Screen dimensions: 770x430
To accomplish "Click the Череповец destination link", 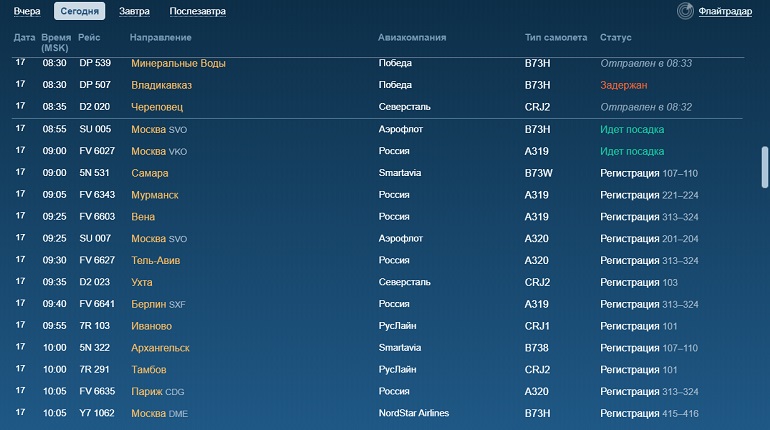I will 157,107.
